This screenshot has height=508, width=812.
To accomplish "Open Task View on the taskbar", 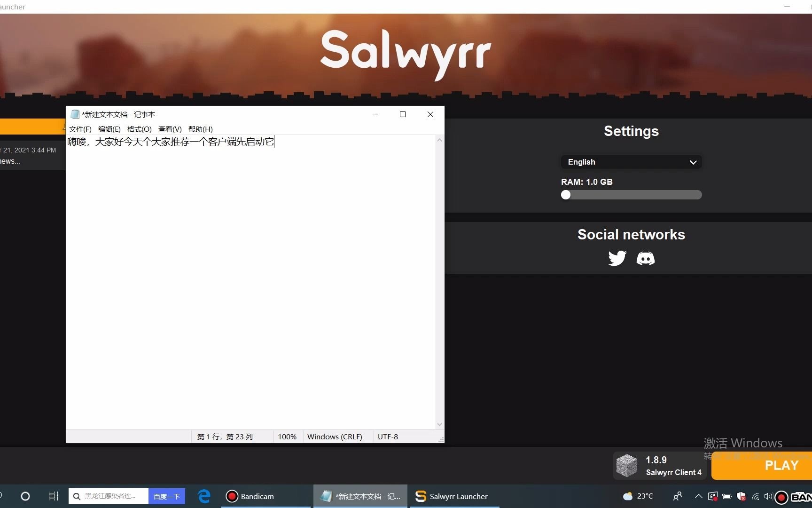I will click(x=53, y=496).
